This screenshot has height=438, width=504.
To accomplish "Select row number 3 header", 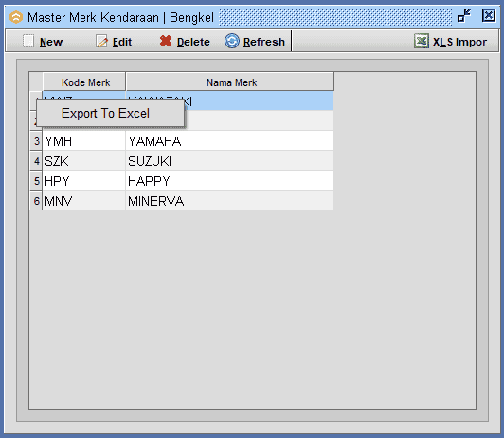I will [36, 141].
